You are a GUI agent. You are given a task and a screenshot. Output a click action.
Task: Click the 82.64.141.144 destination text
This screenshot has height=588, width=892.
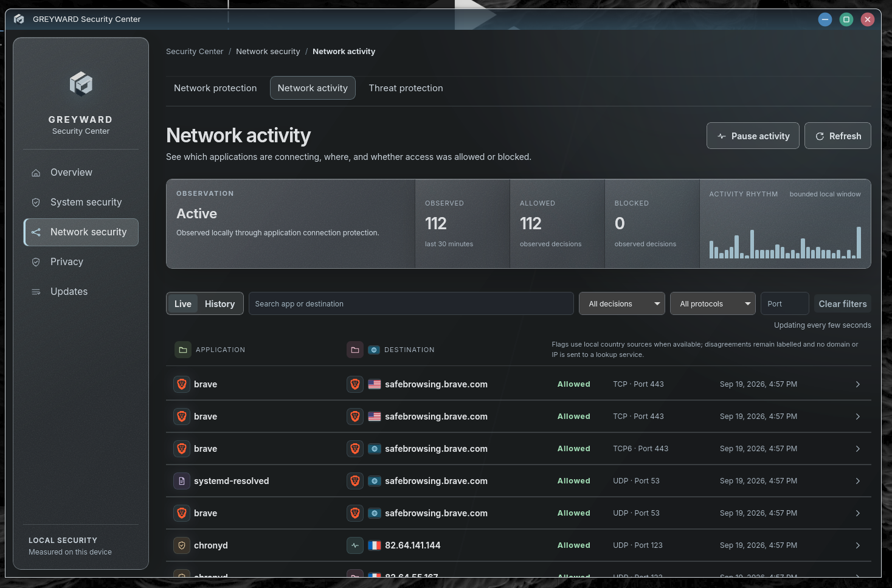click(413, 545)
